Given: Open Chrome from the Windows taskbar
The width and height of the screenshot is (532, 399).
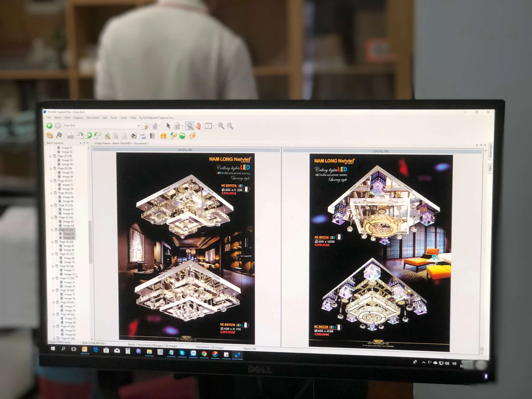Looking at the screenshot, I should click(x=204, y=353).
